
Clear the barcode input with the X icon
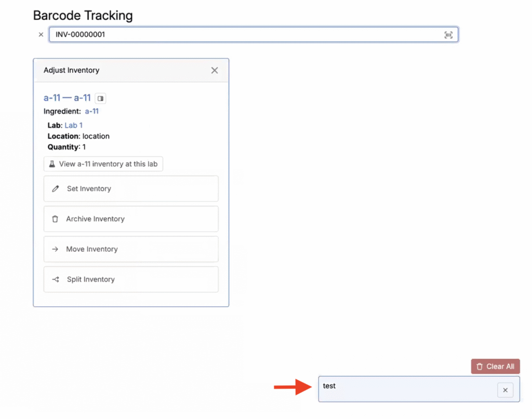point(41,35)
